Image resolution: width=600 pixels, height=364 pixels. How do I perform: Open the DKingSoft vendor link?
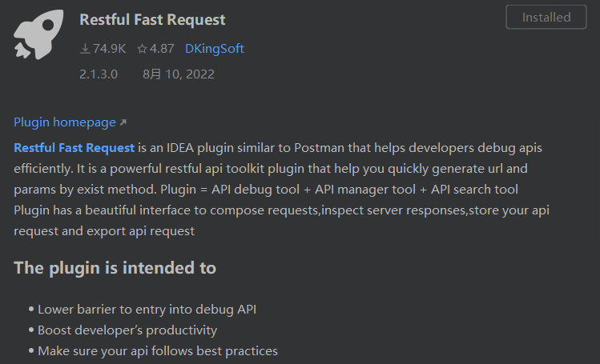[x=215, y=49]
